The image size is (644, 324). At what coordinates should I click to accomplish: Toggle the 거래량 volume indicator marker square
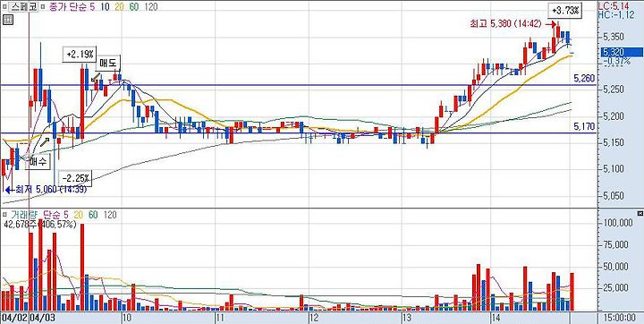[x=5, y=215]
